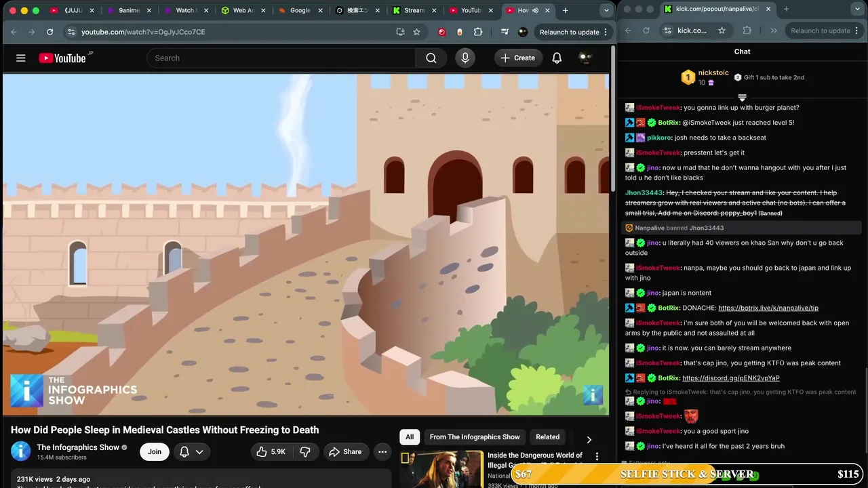The width and height of the screenshot is (868, 488).
Task: Click the Share button
Action: click(345, 452)
